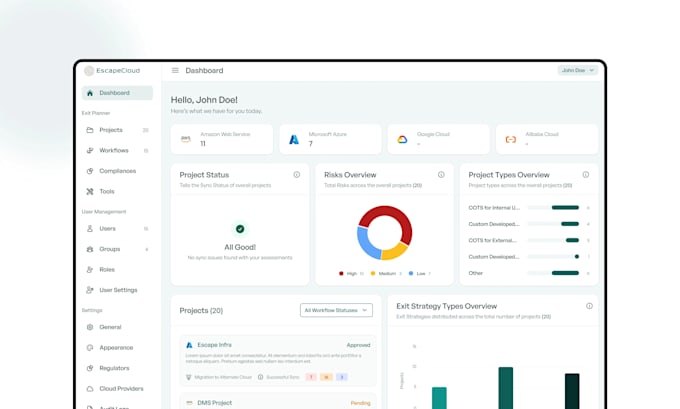Click the Other project type progress bar

pyautogui.click(x=553, y=273)
